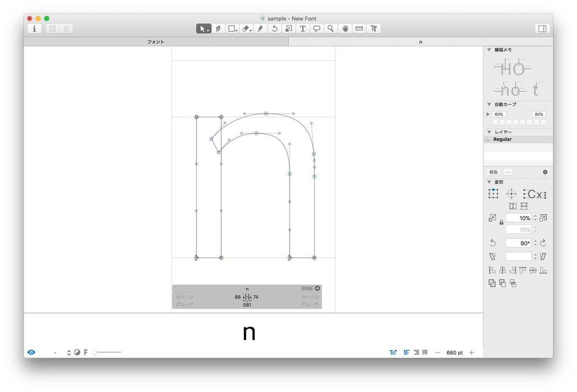Collapse the 自動カーブ section
Screen dimensions: 577x392
tap(489, 104)
